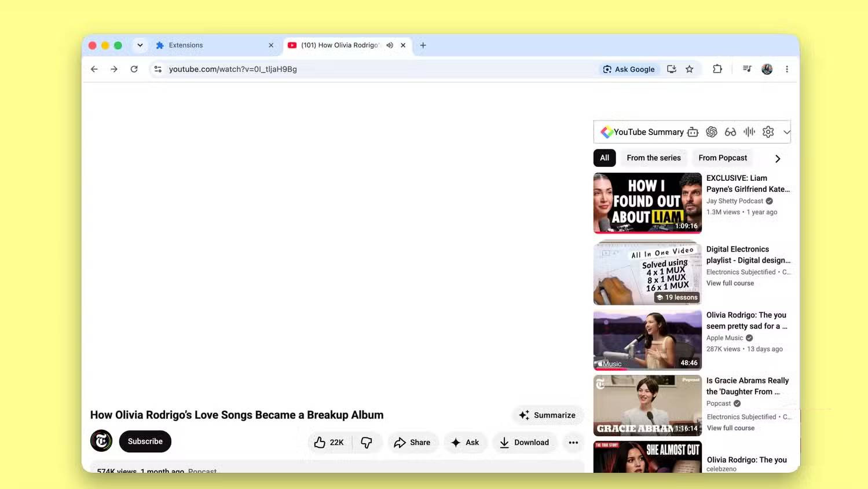Viewport: 868px width, 489px height.
Task: Open the Chrome profile avatar
Action: pyautogui.click(x=767, y=69)
